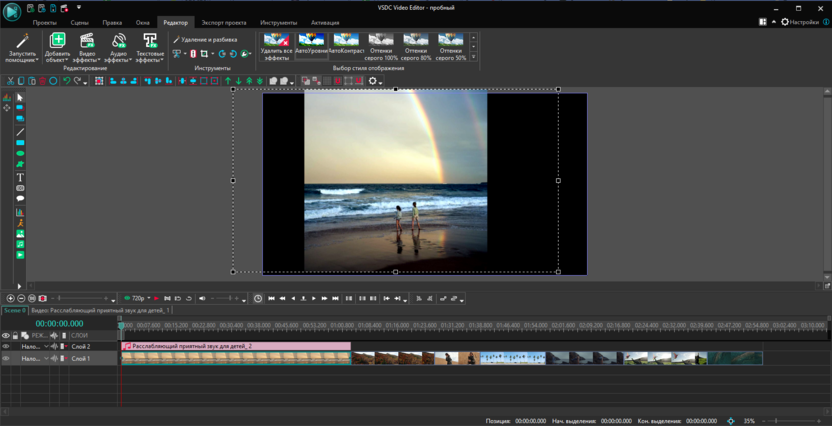
Task: Select the line drawing tool
Action: click(20, 132)
